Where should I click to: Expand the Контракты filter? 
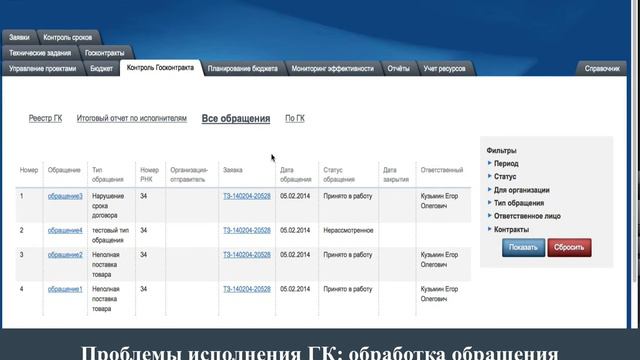(511, 229)
